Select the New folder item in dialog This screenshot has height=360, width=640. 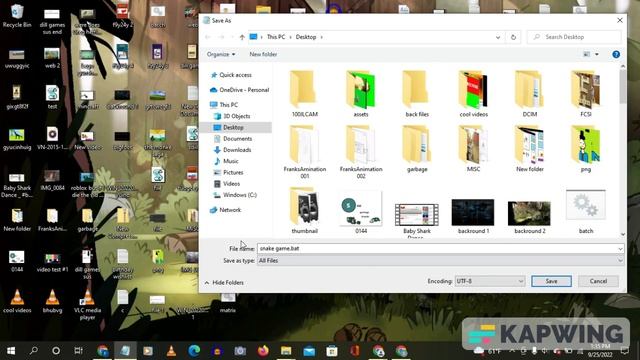[x=530, y=149]
